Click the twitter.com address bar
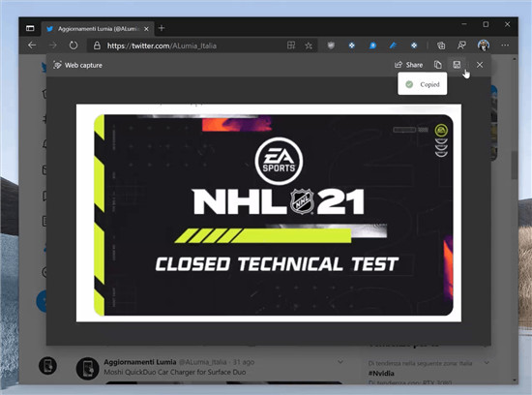The image size is (532, 395). point(191,46)
